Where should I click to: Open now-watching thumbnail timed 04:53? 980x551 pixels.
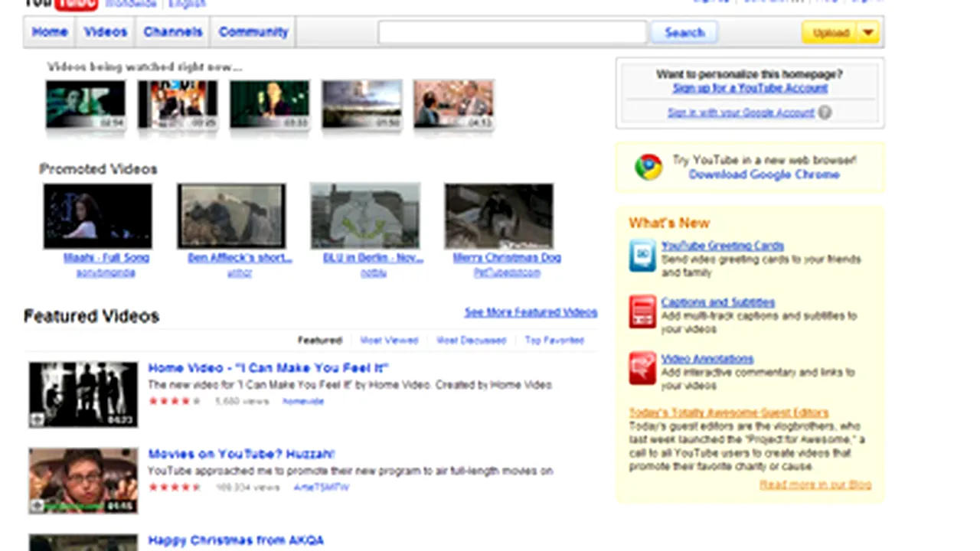[453, 104]
